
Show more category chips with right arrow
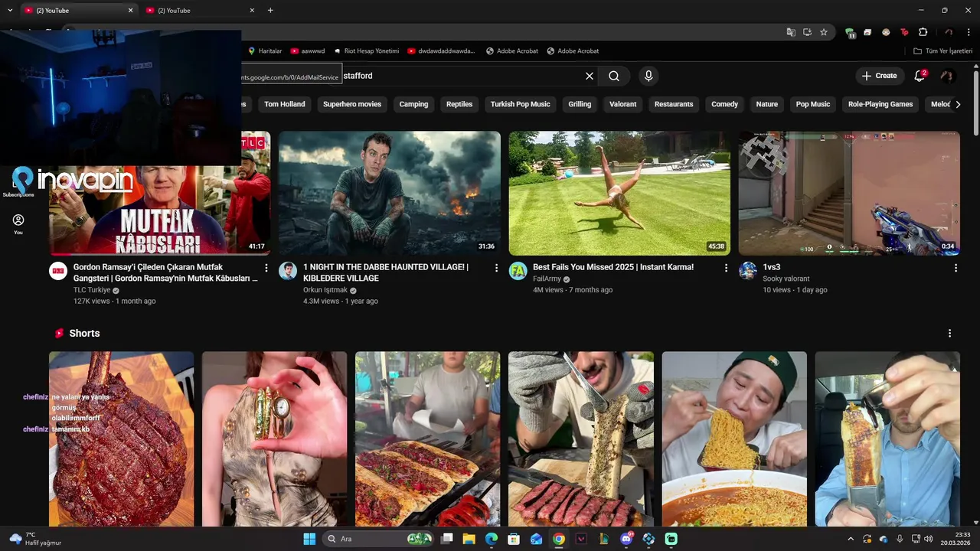(x=958, y=104)
